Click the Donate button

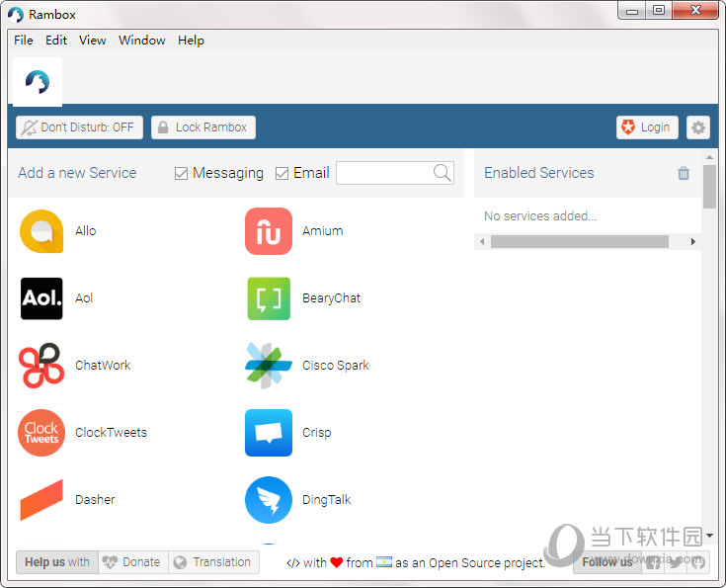point(133,562)
